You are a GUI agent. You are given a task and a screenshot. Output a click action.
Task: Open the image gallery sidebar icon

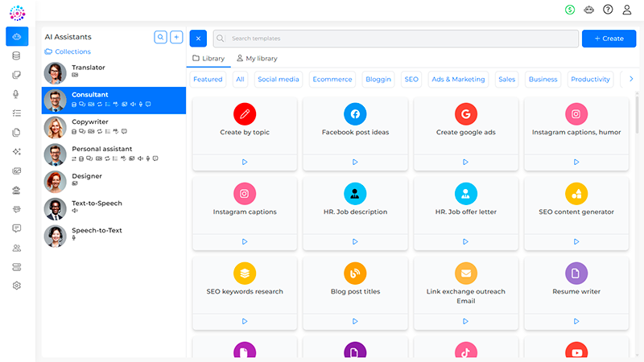click(16, 171)
